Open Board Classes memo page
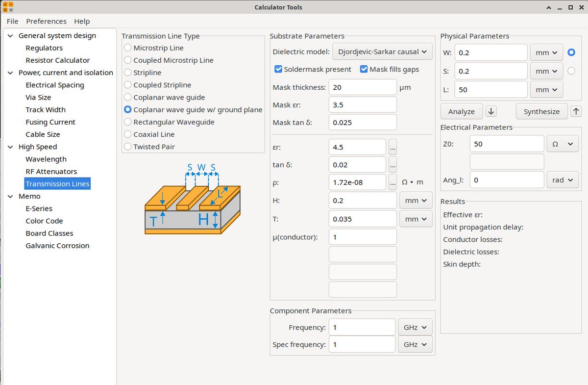Screen dimensions: 588x385 pyautogui.click(x=49, y=233)
